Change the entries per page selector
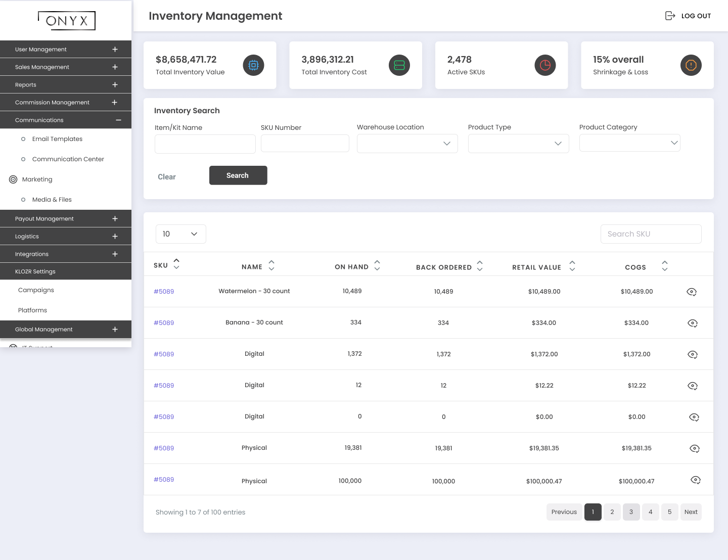 (180, 234)
